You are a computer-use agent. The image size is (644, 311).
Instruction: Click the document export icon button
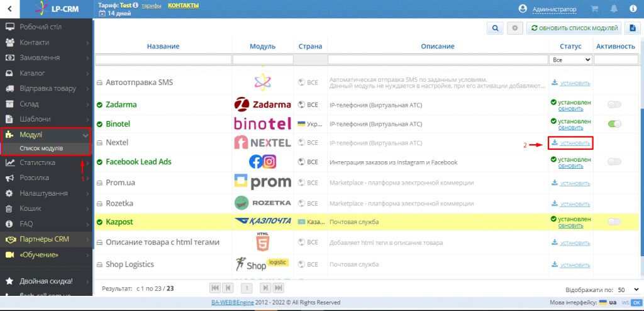click(633, 28)
